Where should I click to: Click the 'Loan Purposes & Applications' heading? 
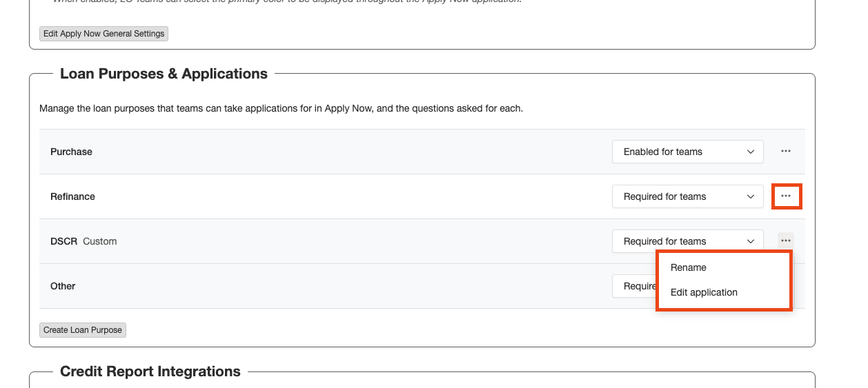tap(164, 74)
